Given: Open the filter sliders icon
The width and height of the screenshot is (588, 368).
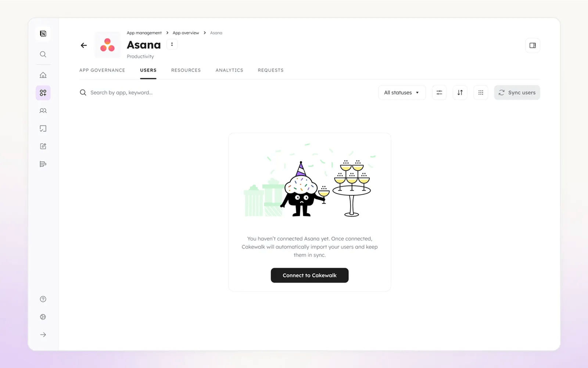Looking at the screenshot, I should pos(439,93).
